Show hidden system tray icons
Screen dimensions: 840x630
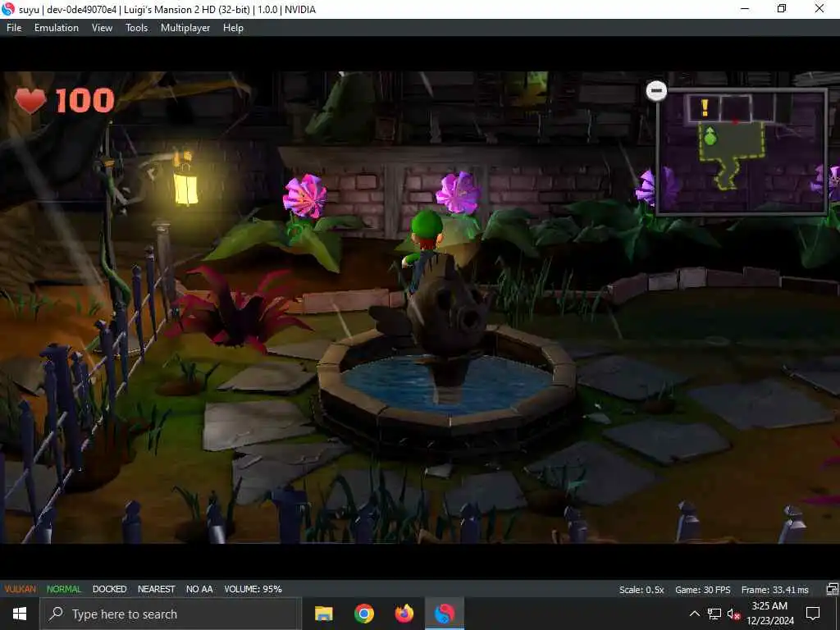click(x=694, y=614)
